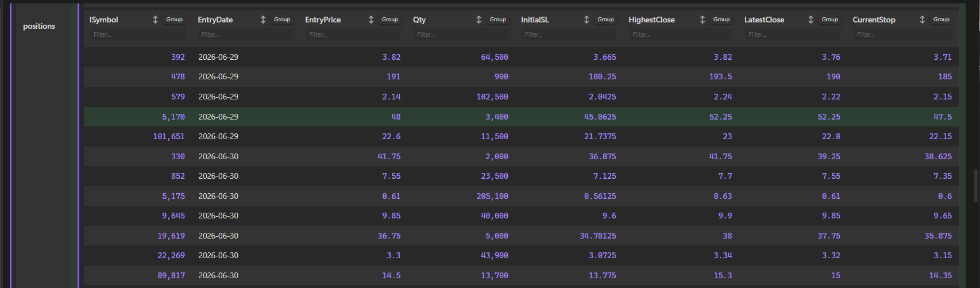This screenshot has height=288, width=980.
Task: Sort by InitialSL column arrows icon
Action: point(587,20)
